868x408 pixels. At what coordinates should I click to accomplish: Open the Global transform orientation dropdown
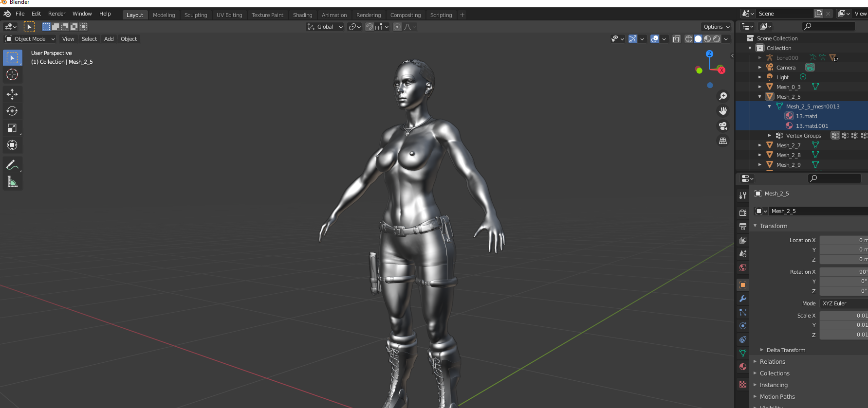point(325,27)
